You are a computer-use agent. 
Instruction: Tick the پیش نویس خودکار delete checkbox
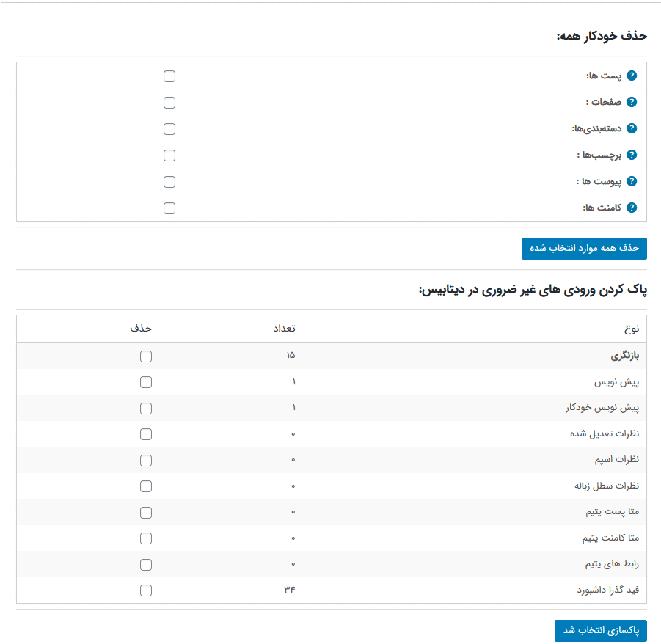click(146, 409)
